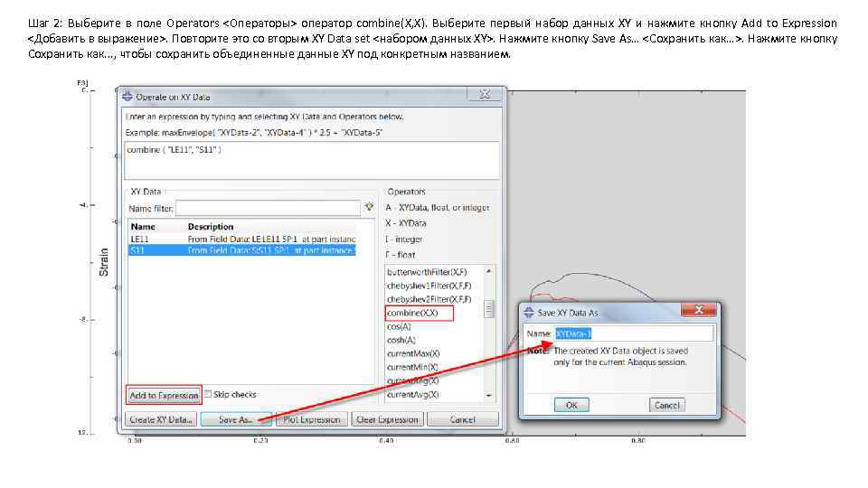Image resolution: width=868 pixels, height=488 pixels.
Task: Close the Save XY Data As window
Action: coord(699,310)
